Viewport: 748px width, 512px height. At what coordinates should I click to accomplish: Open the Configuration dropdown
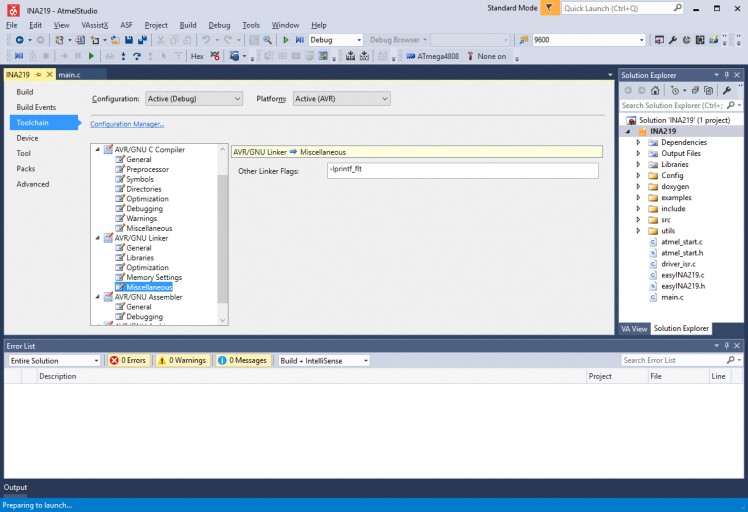click(x=194, y=99)
